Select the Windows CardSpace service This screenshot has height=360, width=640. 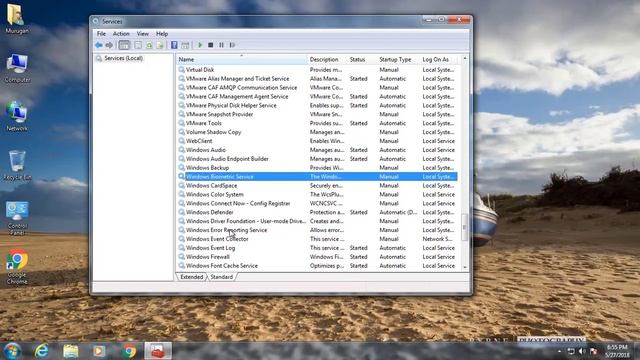tap(317, 186)
